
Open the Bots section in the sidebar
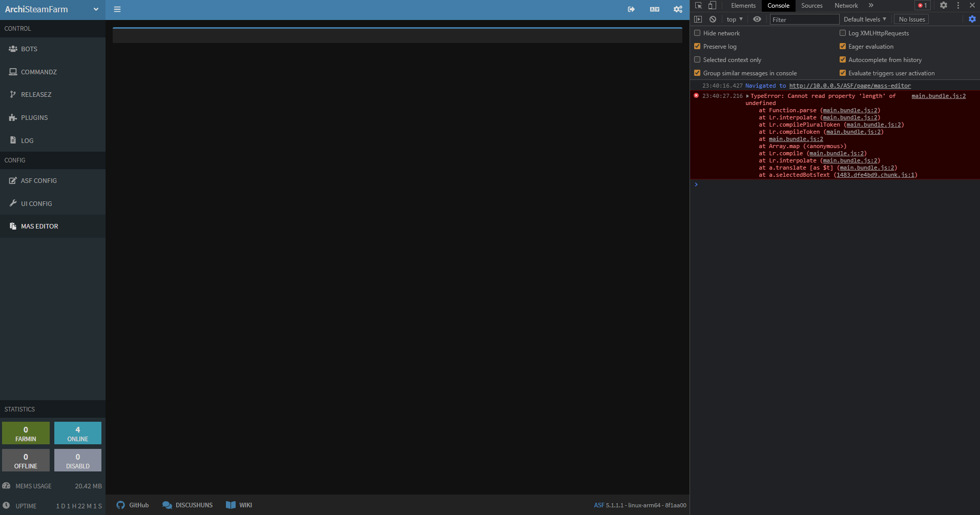[29, 49]
